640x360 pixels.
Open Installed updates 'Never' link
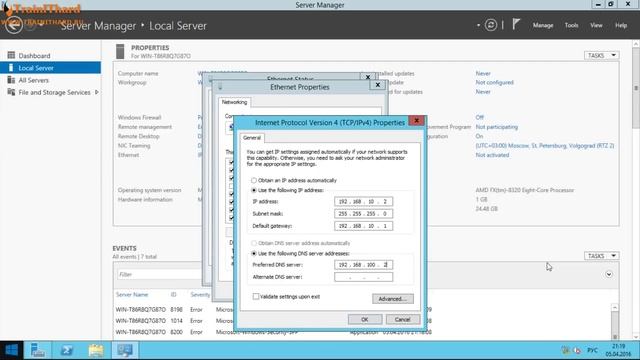point(483,73)
